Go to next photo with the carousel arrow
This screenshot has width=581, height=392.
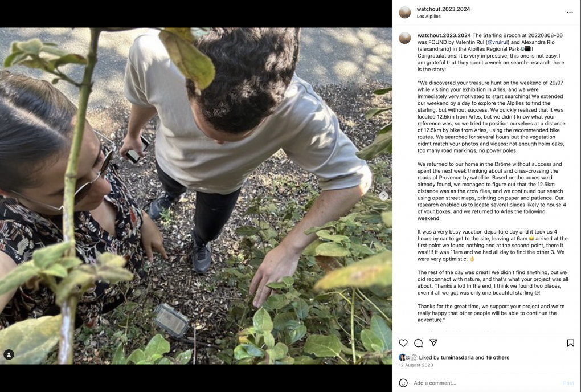point(383,195)
